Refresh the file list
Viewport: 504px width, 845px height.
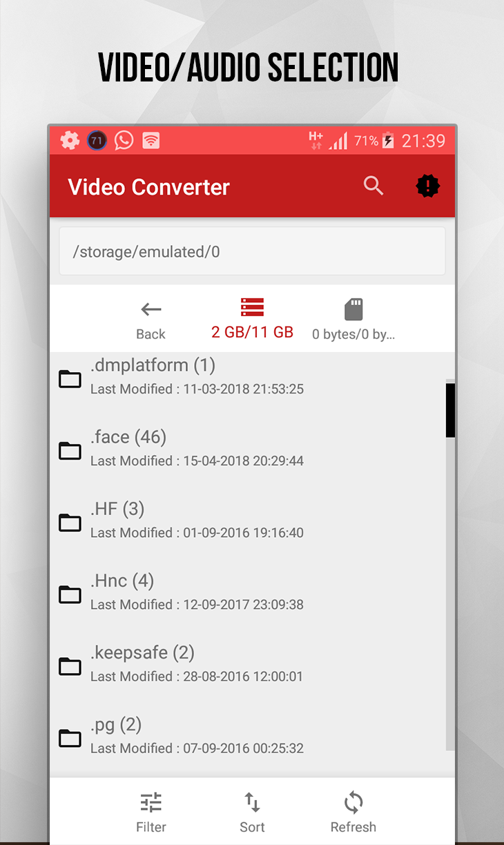(x=353, y=802)
